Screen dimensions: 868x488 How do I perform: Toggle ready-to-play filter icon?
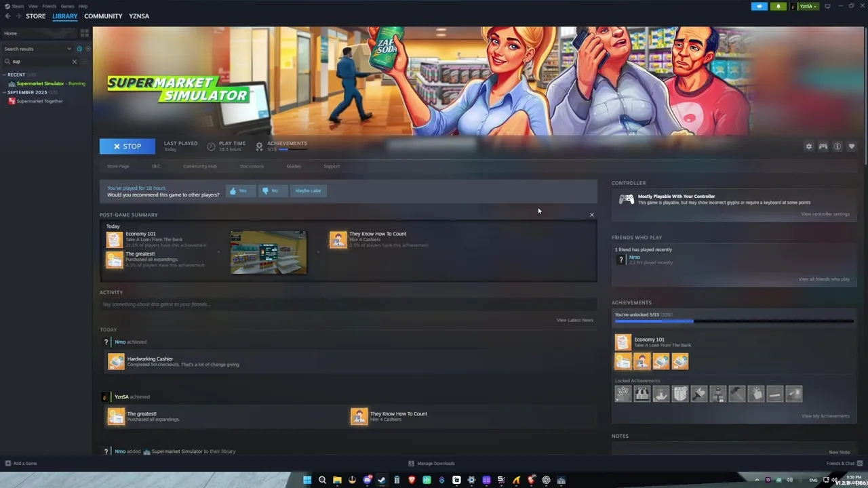pyautogui.click(x=87, y=49)
